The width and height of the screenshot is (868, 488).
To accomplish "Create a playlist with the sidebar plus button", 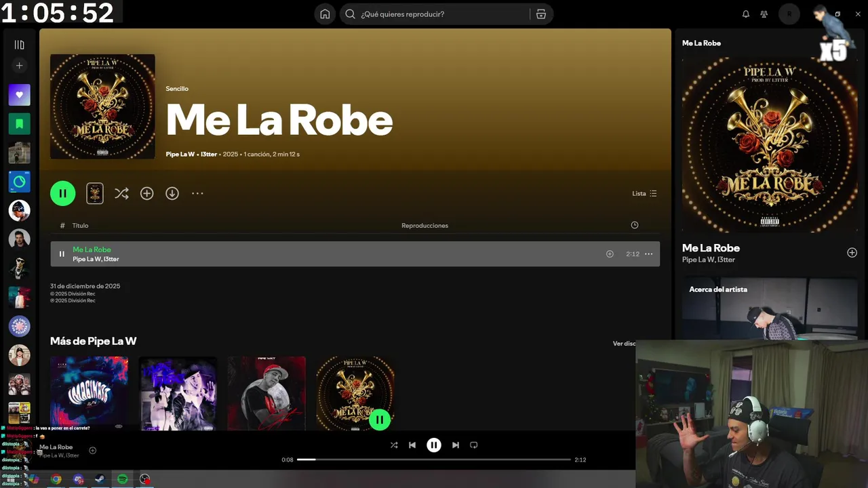I will (x=19, y=66).
